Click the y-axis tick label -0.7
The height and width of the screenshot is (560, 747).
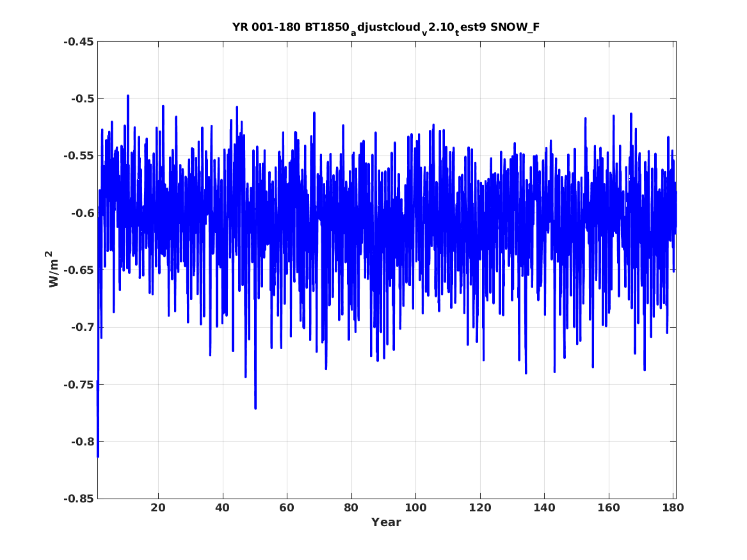[83, 327]
